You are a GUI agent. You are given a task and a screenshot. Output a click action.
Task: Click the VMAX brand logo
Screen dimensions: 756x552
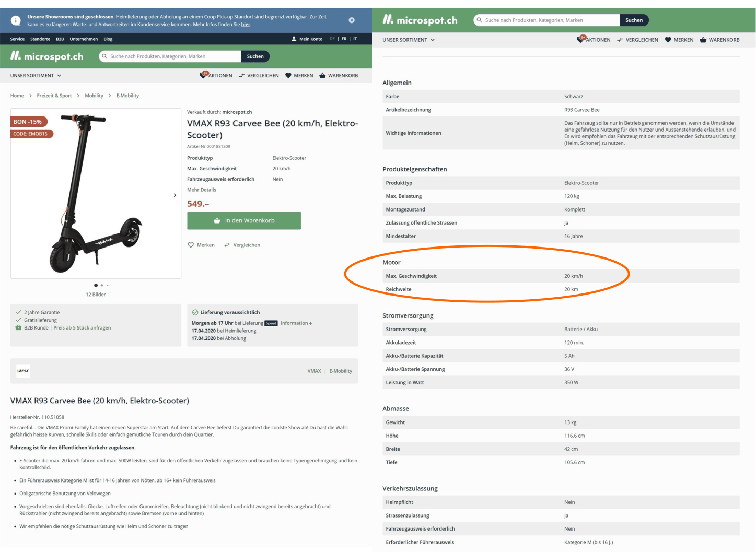(23, 371)
